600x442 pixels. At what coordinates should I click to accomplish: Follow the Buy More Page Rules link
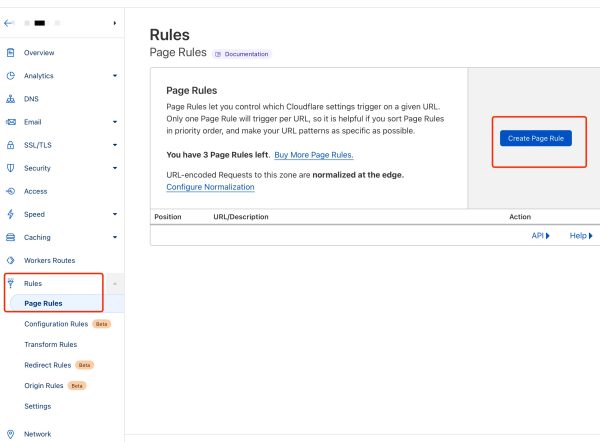pyautogui.click(x=314, y=155)
